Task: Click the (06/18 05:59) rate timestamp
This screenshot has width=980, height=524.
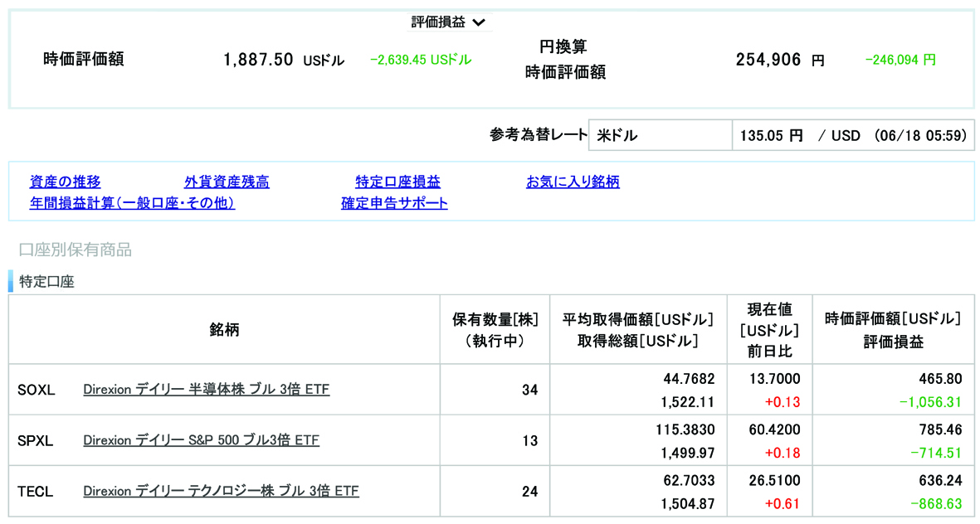Action: (920, 135)
